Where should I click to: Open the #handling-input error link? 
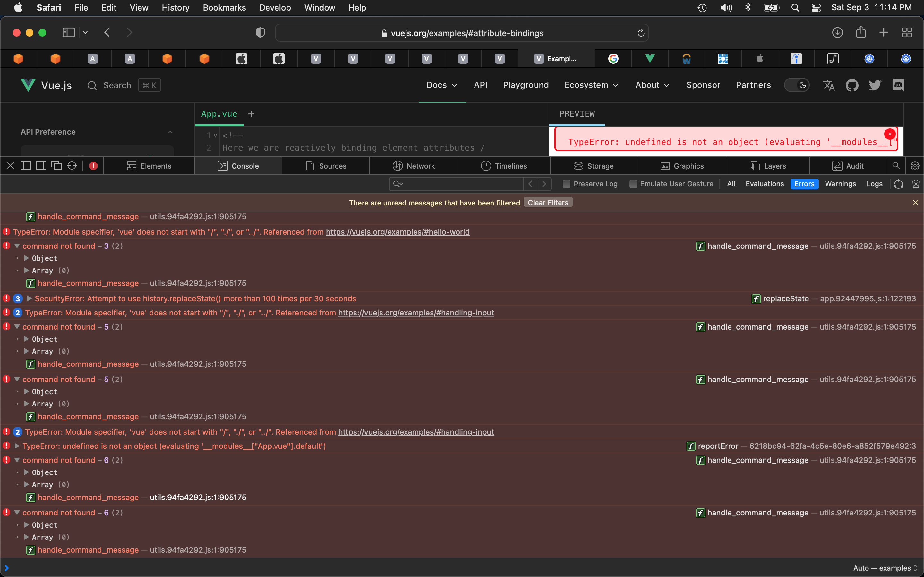[x=416, y=313]
